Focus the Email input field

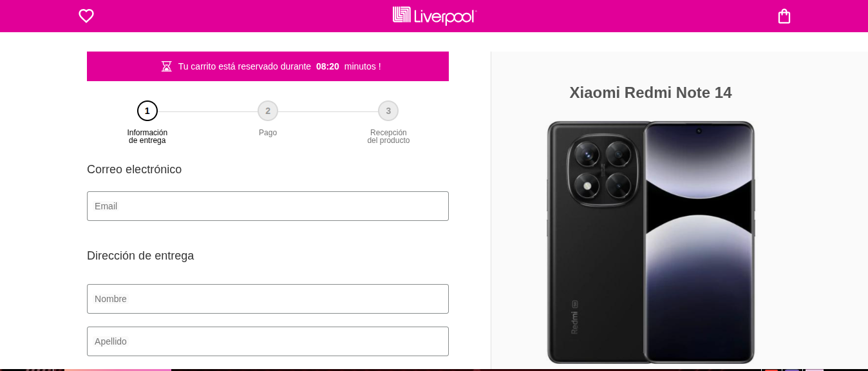[268, 206]
